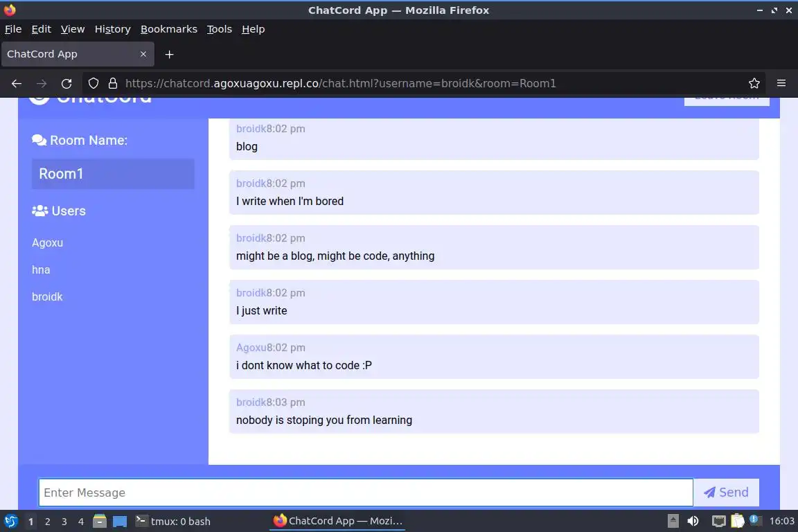Viewport: 798px width, 532px height.
Task: Click user hna in users list
Action: click(42, 270)
